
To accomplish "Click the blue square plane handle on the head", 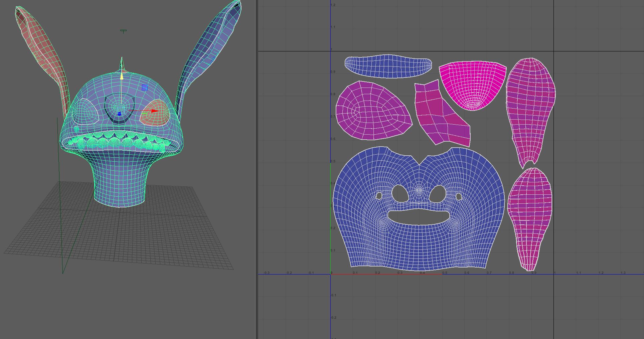I will 144,88.
